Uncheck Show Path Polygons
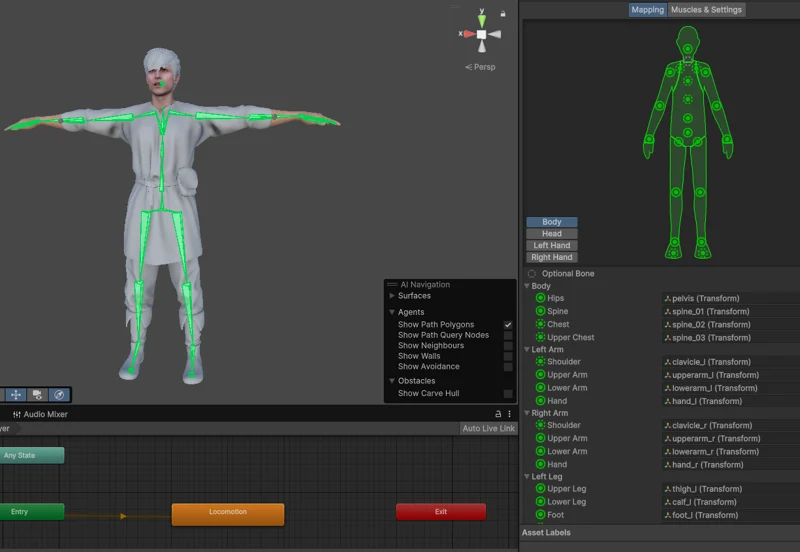This screenshot has height=552, width=800. click(x=508, y=324)
